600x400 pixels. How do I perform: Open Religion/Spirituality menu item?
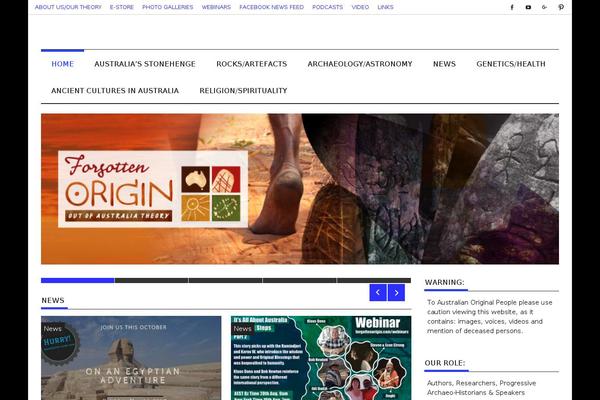pos(243,91)
